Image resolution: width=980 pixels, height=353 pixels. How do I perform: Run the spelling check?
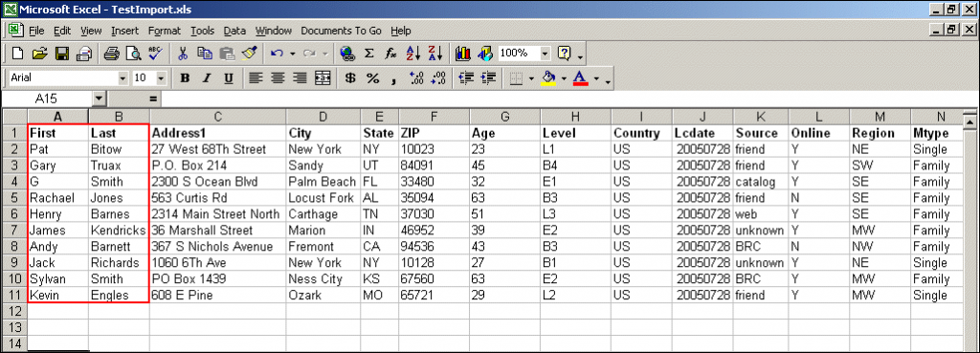(155, 54)
